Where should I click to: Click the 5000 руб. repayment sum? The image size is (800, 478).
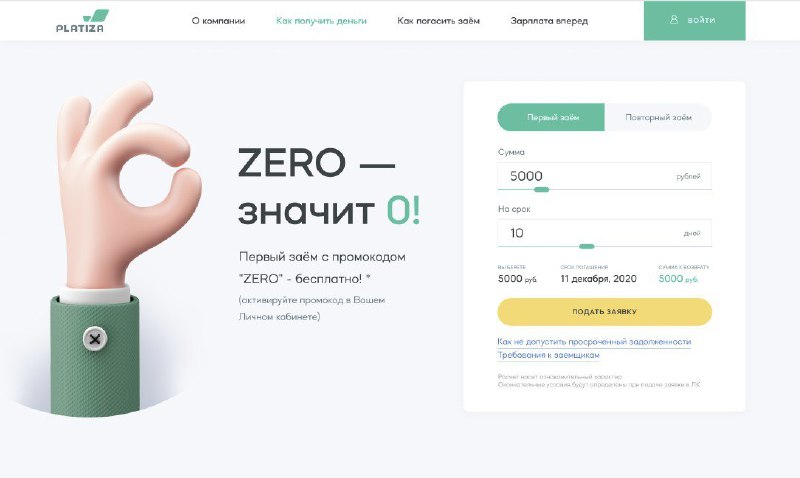point(678,279)
